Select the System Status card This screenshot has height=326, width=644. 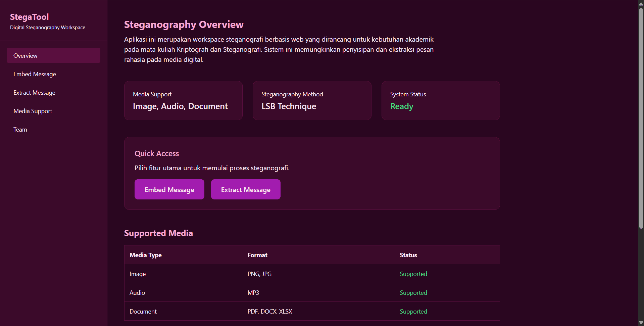(x=441, y=100)
